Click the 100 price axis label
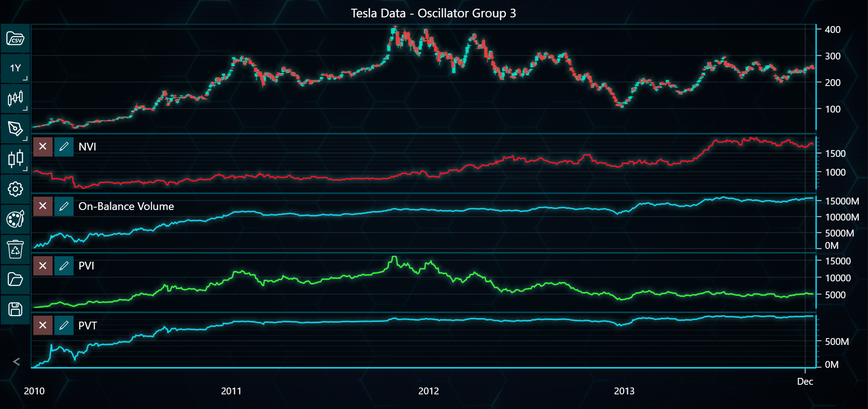 [x=833, y=109]
